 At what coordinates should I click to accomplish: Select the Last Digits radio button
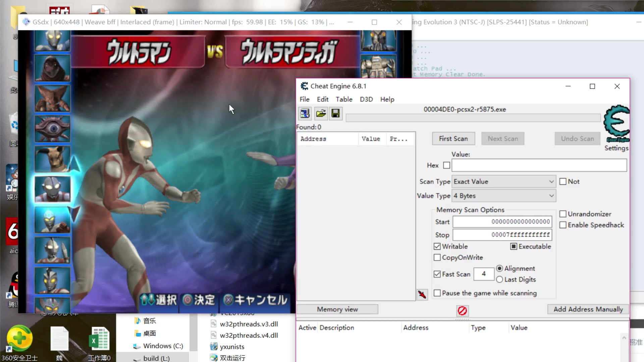[x=499, y=279]
